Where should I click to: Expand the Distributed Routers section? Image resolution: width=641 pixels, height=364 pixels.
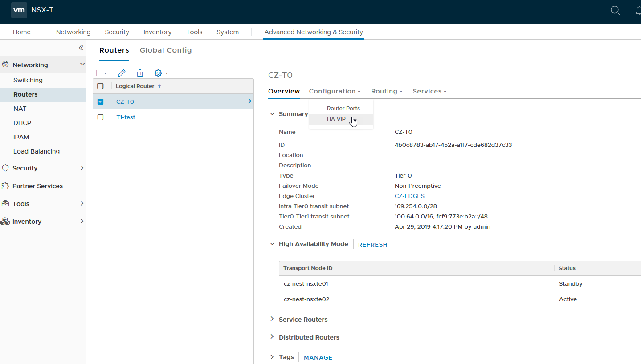coord(272,337)
